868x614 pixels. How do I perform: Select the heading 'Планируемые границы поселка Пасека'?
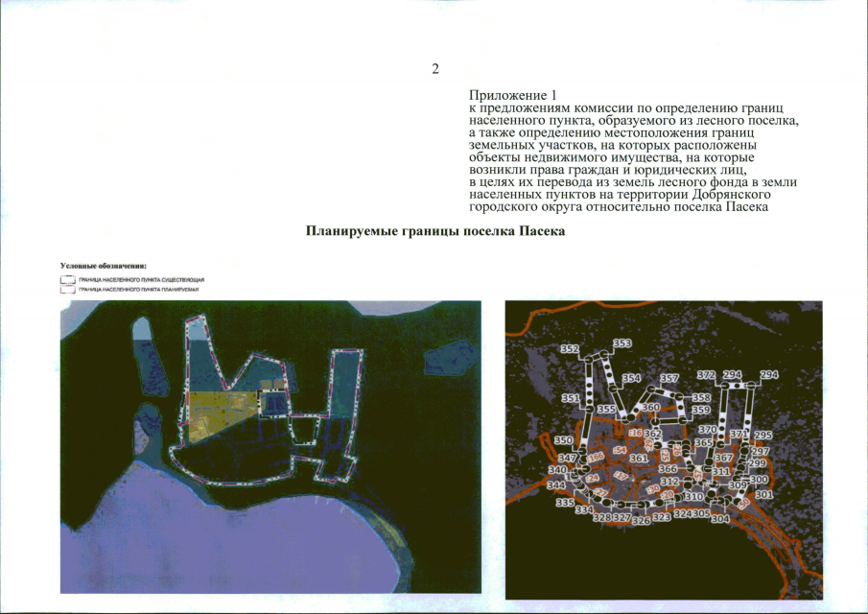[435, 231]
